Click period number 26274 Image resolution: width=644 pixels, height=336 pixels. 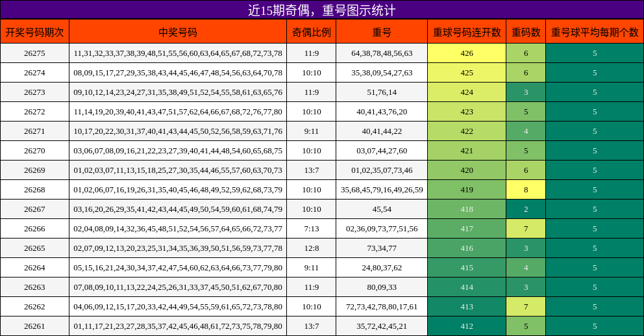[x=34, y=73]
